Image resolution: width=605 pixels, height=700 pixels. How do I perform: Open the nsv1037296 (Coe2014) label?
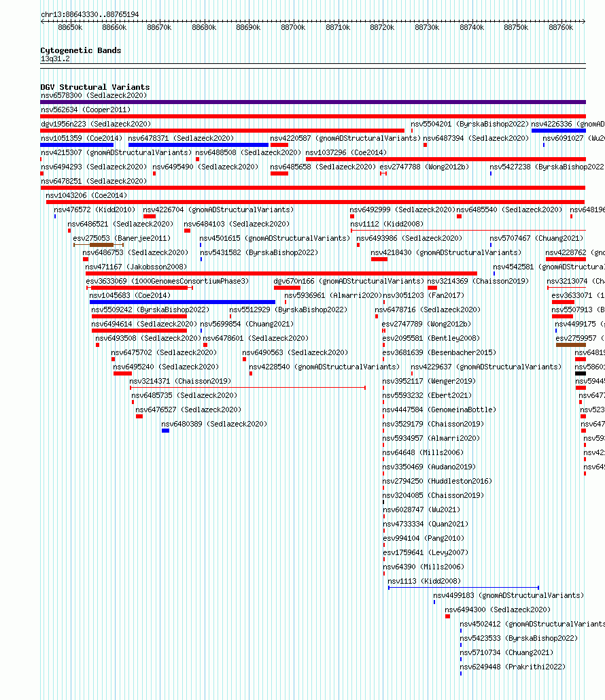click(x=346, y=152)
